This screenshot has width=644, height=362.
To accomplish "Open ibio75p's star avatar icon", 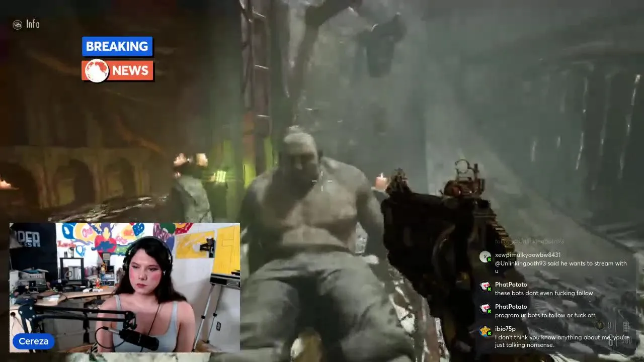I will [x=485, y=331].
